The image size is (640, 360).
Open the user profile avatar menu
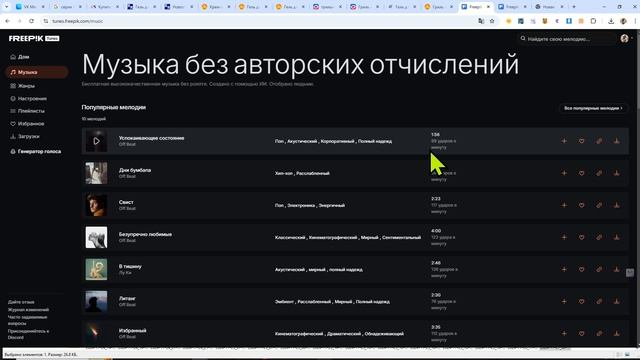coord(624,38)
